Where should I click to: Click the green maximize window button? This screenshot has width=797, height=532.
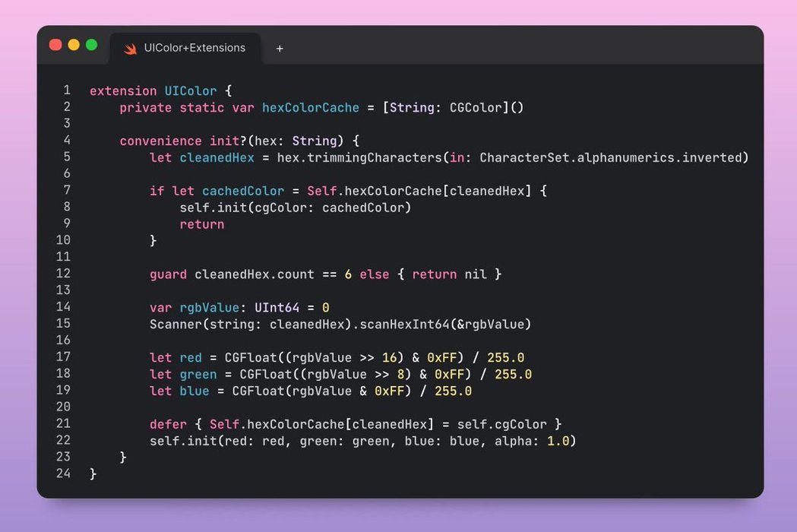[x=91, y=45]
